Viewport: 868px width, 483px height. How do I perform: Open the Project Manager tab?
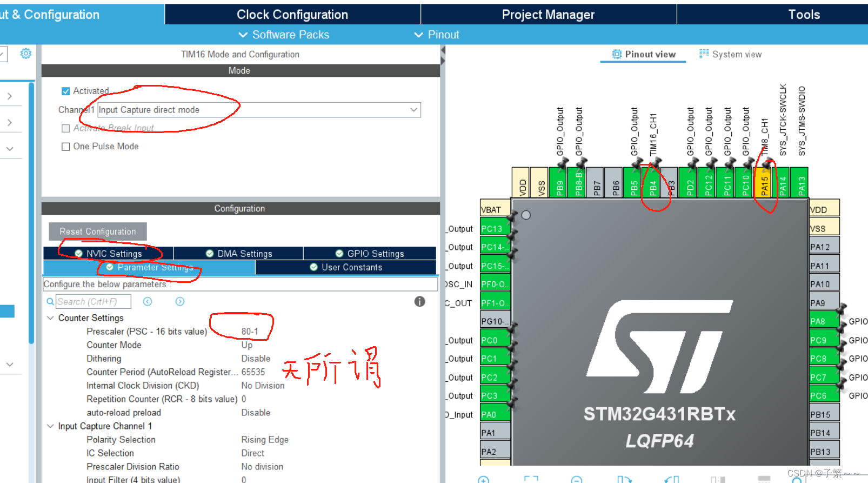tap(548, 15)
